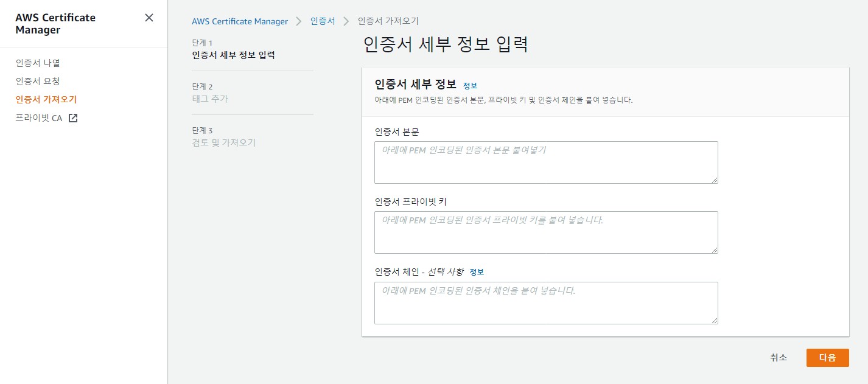The width and height of the screenshot is (868, 384).
Task: Close the AWS Certificate Manager side navigation
Action: click(149, 18)
